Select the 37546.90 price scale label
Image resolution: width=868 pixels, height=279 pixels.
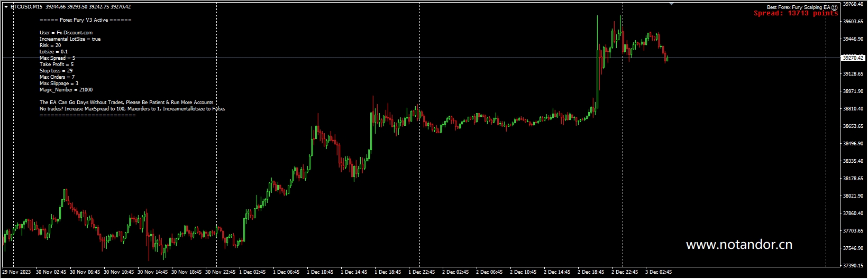[x=853, y=248]
